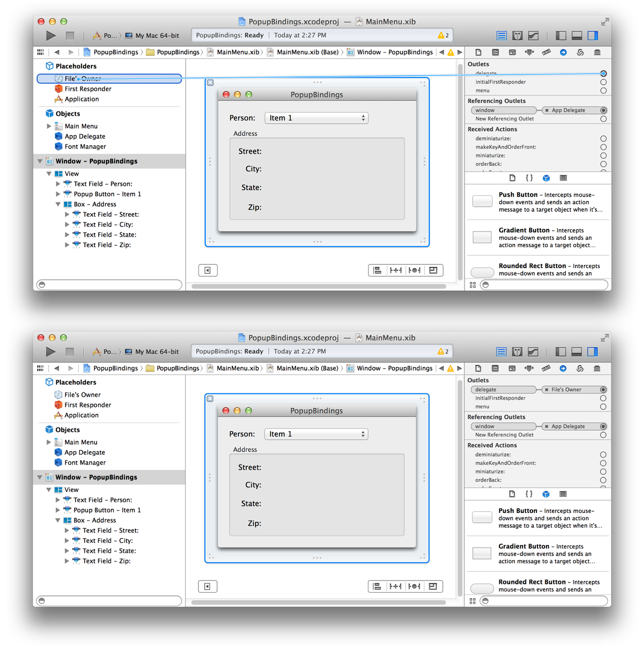This screenshot has width=644, height=652.
Task: Open Bindings inspector in top window
Action: [580, 52]
